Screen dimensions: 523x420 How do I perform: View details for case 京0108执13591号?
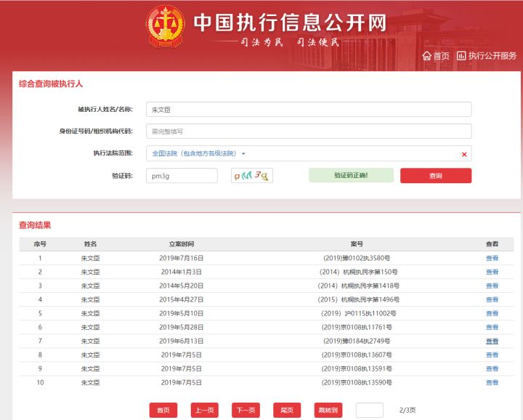click(x=492, y=368)
